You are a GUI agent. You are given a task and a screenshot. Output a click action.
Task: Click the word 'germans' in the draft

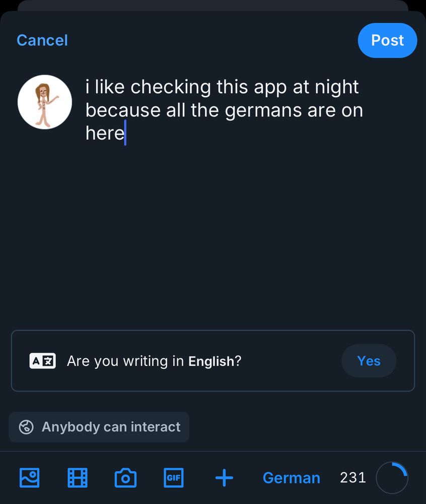click(x=263, y=111)
